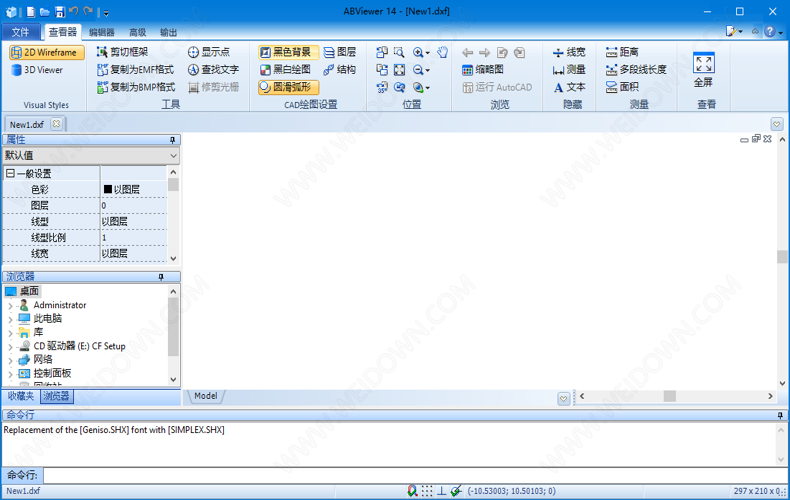The width and height of the screenshot is (790, 500).
Task: Select 多段线长度 polyline length tool
Action: (x=636, y=70)
